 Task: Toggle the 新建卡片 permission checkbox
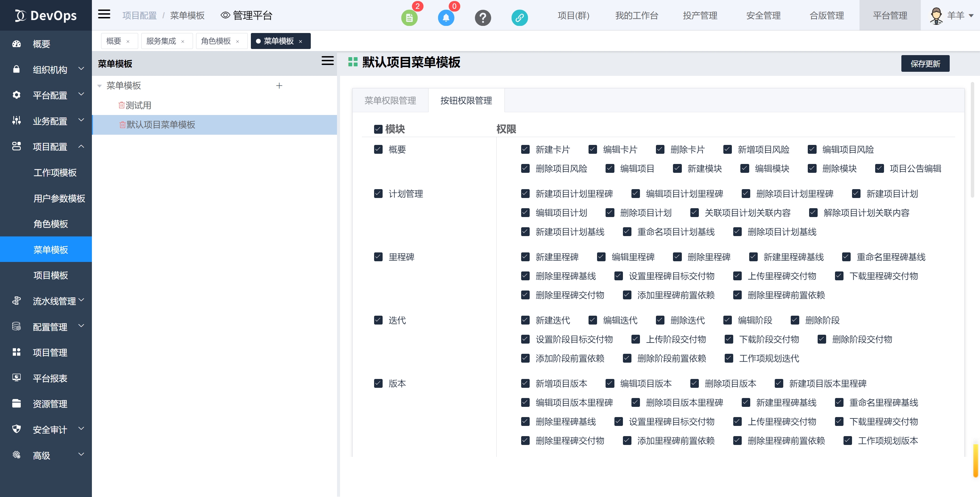(x=525, y=149)
